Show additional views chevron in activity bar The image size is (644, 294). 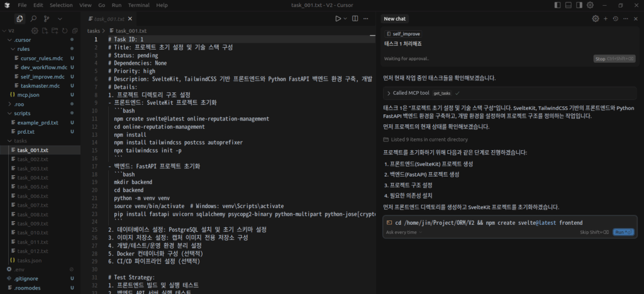[x=60, y=18]
